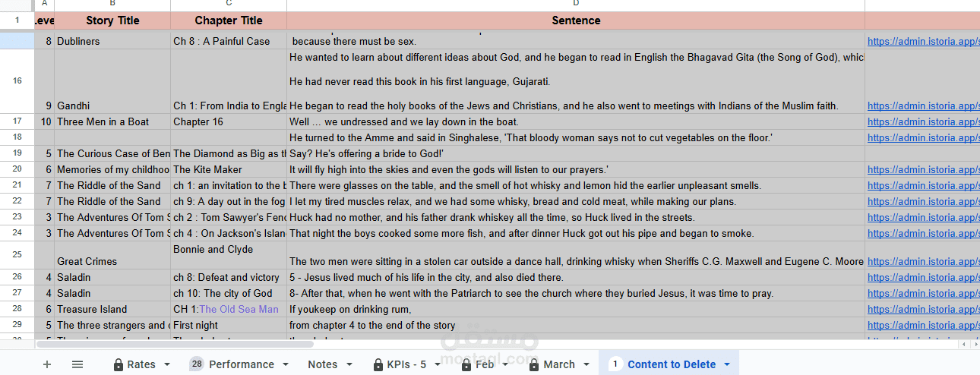
Task: Select the 'Bonnie and Clyde' chapter cell
Action: tap(229, 255)
